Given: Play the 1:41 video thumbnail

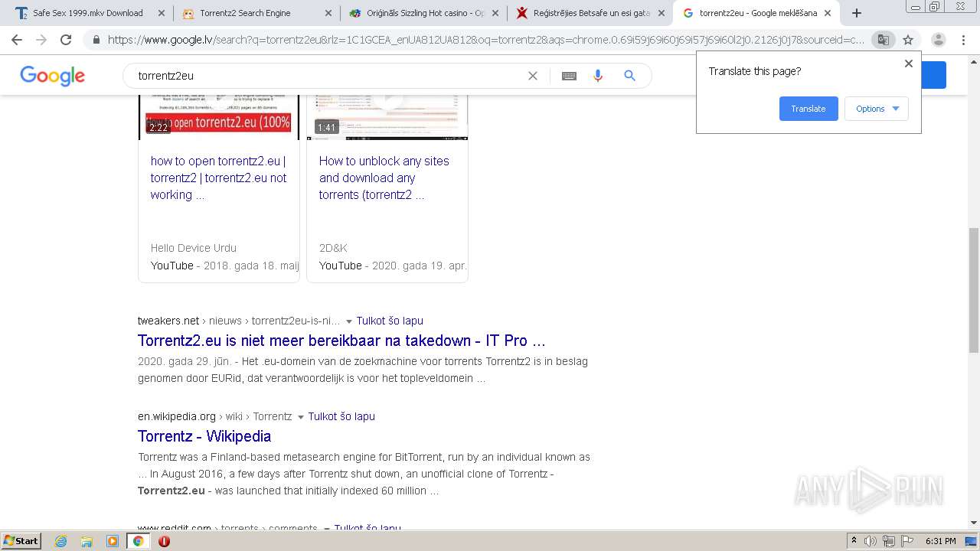Looking at the screenshot, I should (x=387, y=117).
